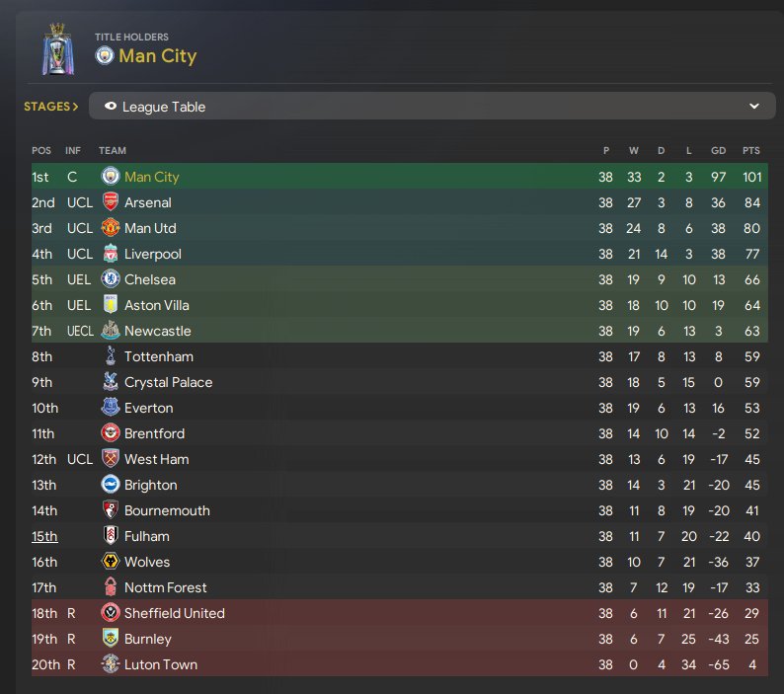The width and height of the screenshot is (784, 694).
Task: Click the Liverpool club badge
Action: pos(111,254)
